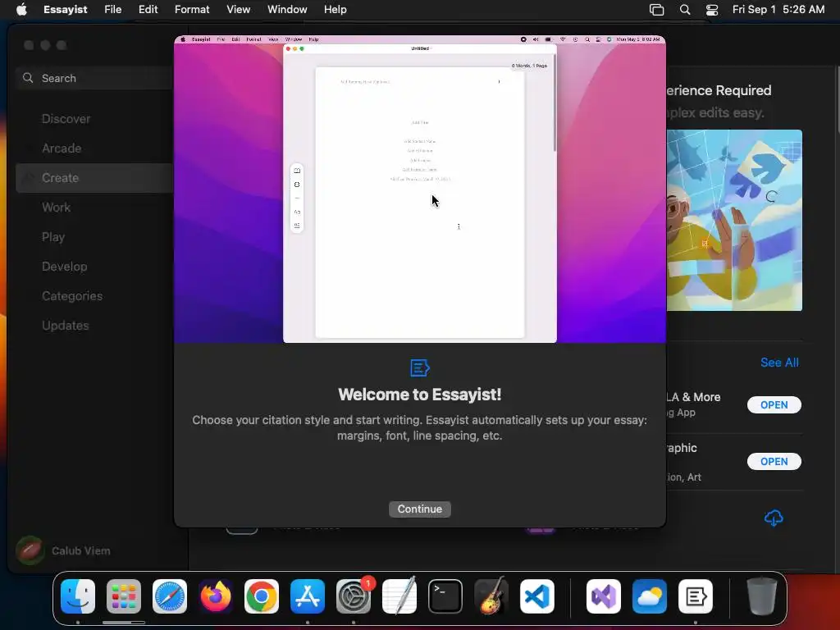Open Essayist from the Dock
This screenshot has width=840, height=630.
(x=696, y=596)
